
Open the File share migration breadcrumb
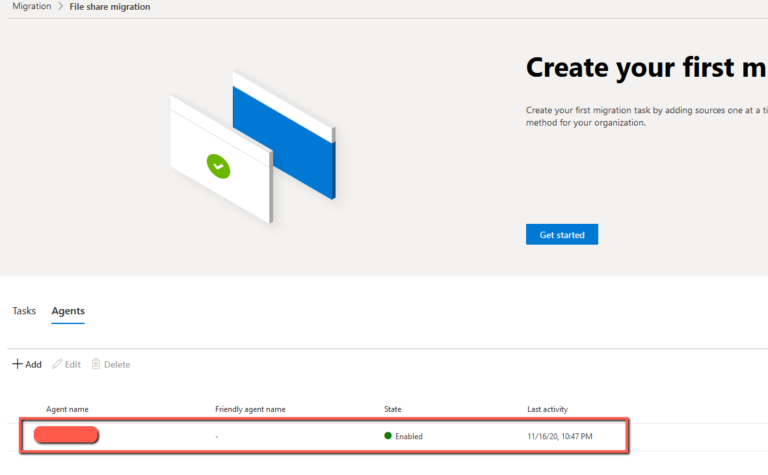click(110, 6)
